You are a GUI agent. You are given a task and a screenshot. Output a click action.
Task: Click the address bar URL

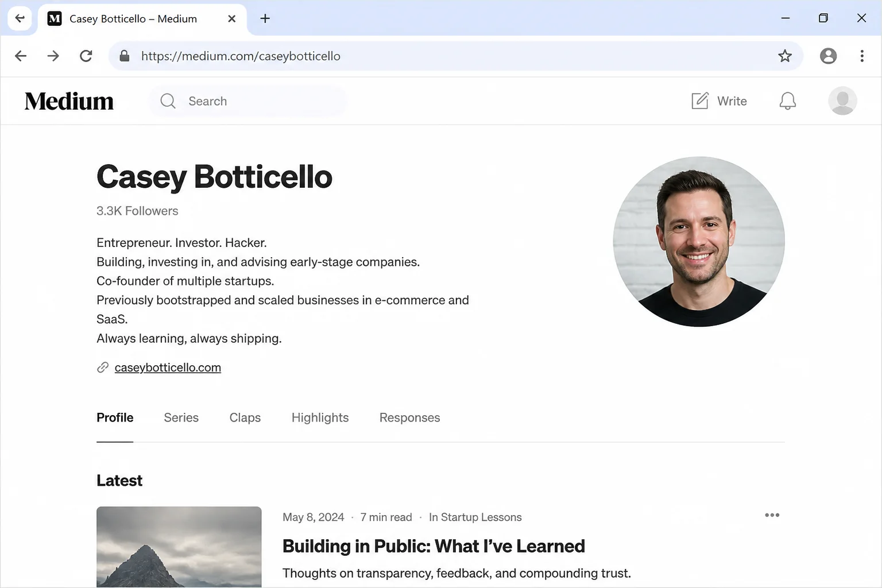click(241, 56)
